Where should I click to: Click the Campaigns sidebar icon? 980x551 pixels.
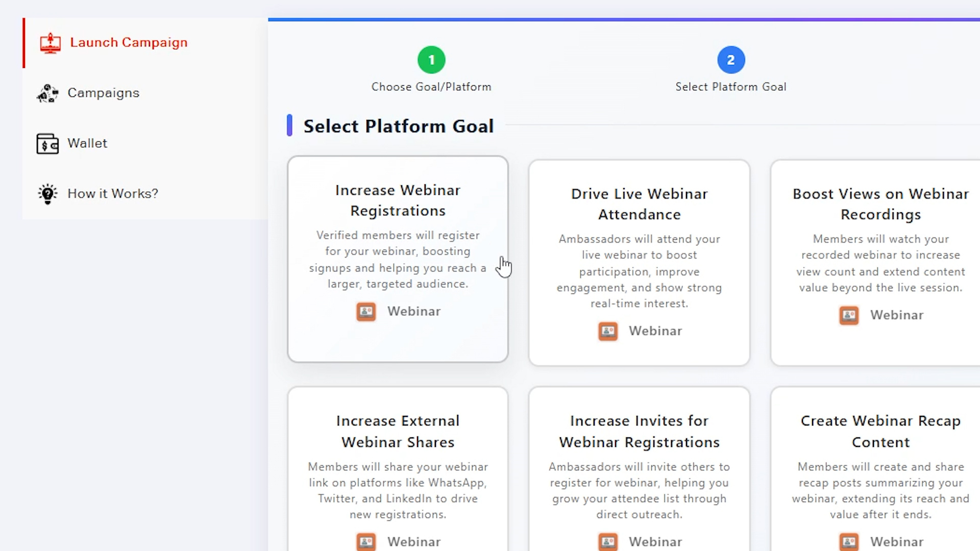[47, 93]
